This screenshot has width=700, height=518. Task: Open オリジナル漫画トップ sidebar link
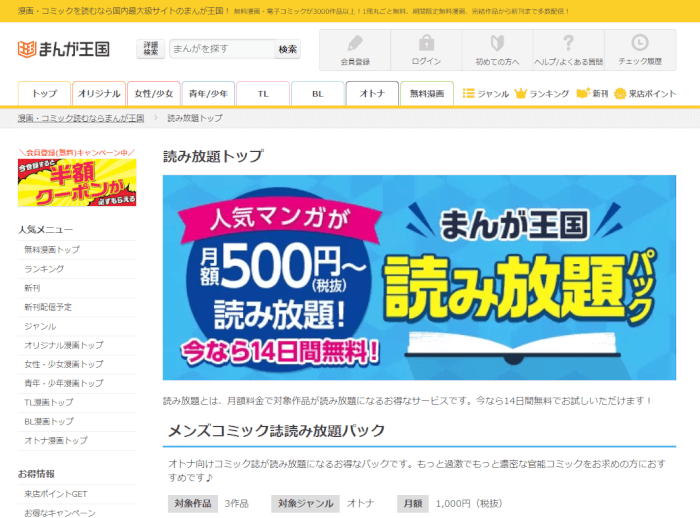tap(63, 345)
